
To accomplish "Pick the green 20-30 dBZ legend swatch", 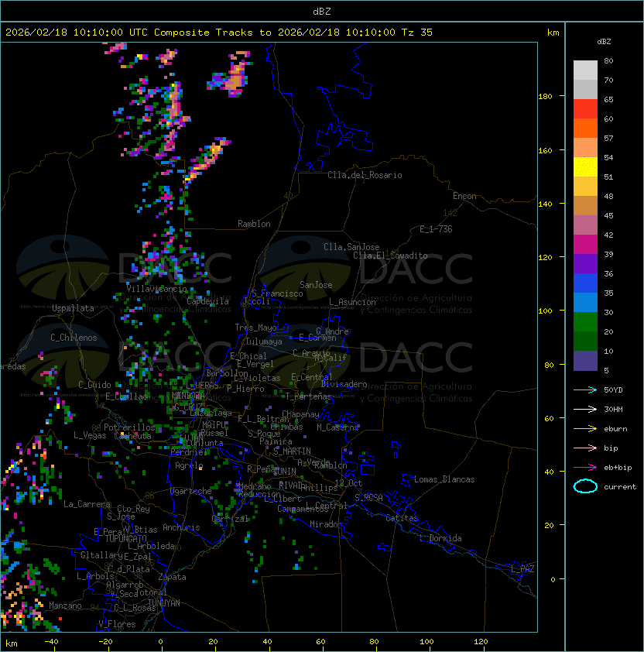I will 585,322.
